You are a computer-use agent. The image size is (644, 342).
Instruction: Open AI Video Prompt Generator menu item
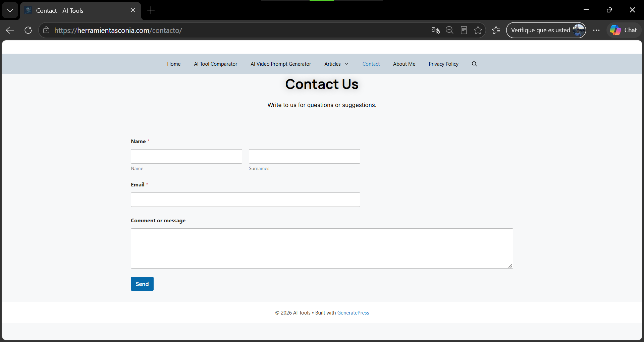(x=281, y=64)
